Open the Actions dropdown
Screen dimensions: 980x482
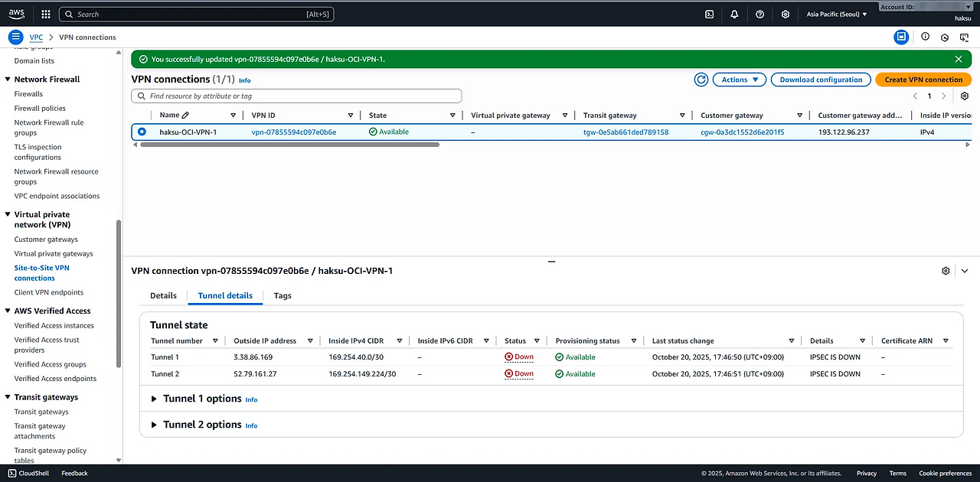click(739, 80)
